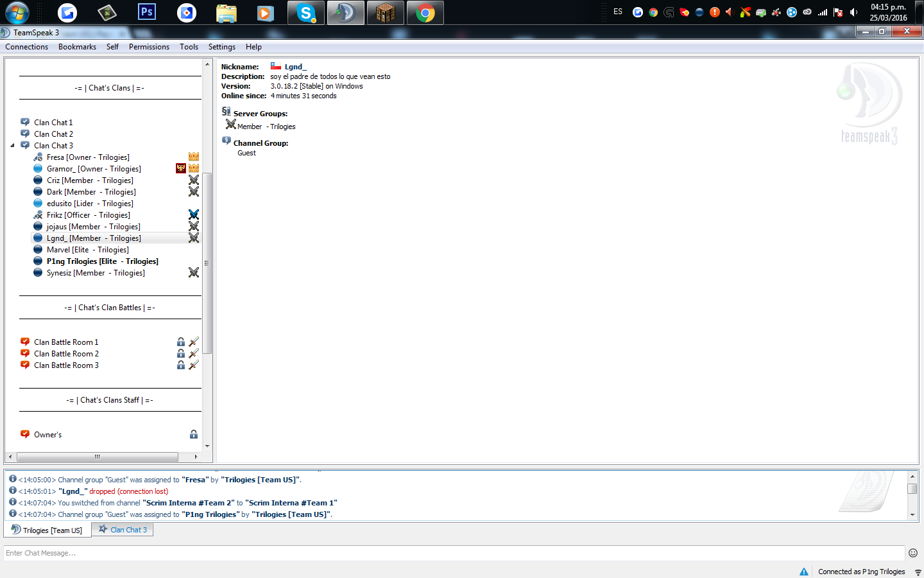Click crossed swords icon beside jojaus
Viewport: 924px width, 578px height.
(x=194, y=226)
